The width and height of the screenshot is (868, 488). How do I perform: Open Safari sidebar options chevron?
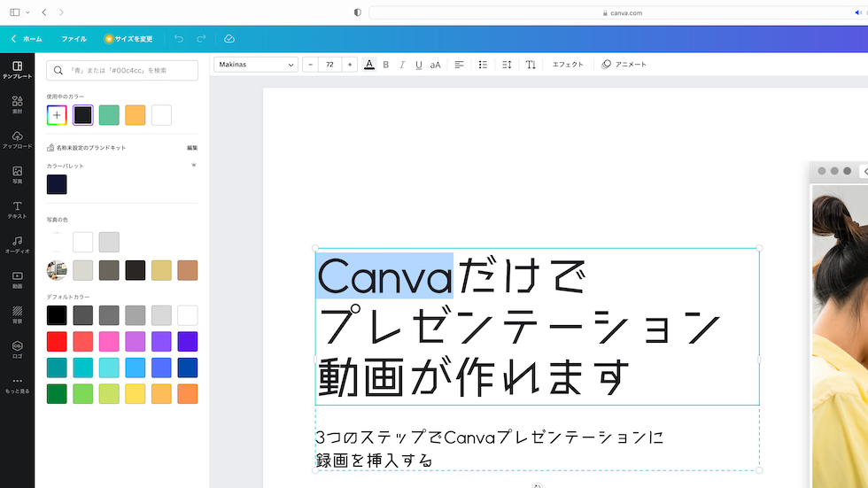[x=27, y=12]
